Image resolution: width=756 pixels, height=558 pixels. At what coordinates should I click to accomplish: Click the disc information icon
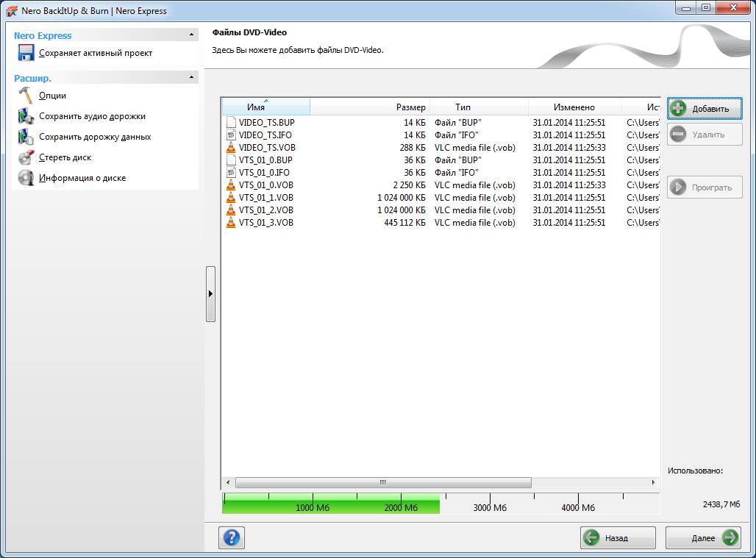(x=26, y=178)
